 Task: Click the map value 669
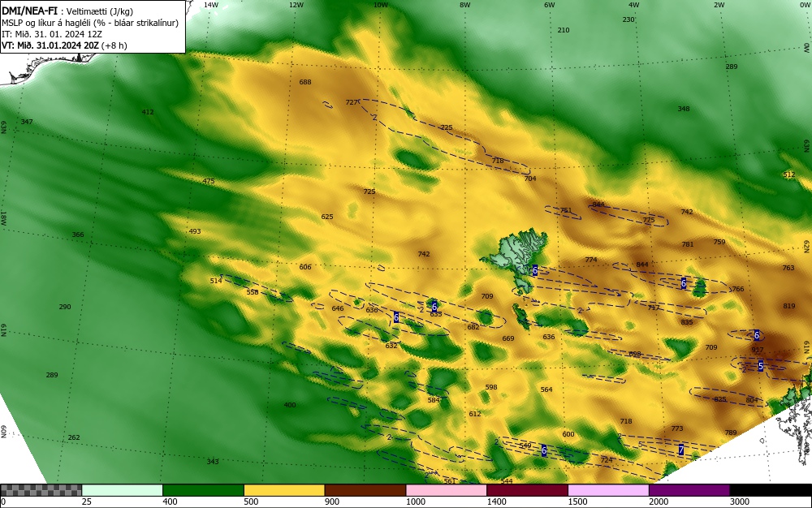click(x=508, y=338)
